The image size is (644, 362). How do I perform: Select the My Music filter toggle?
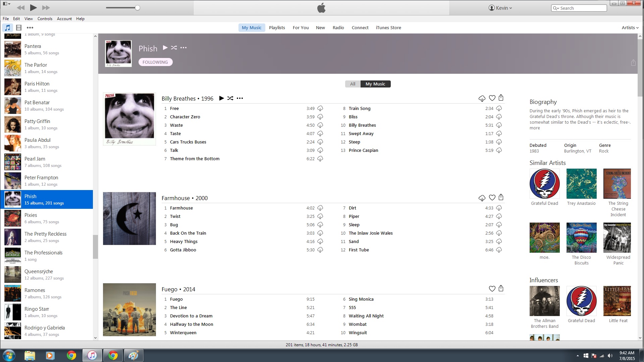[375, 84]
